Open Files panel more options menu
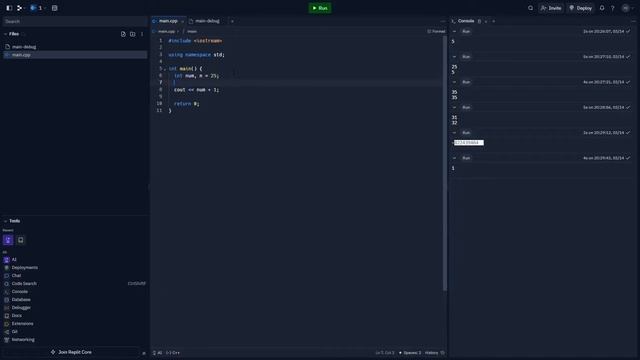The height and width of the screenshot is (360, 640). pos(142,34)
